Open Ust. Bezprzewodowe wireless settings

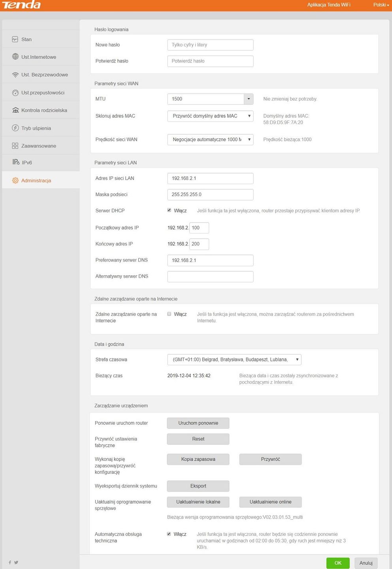click(41, 75)
